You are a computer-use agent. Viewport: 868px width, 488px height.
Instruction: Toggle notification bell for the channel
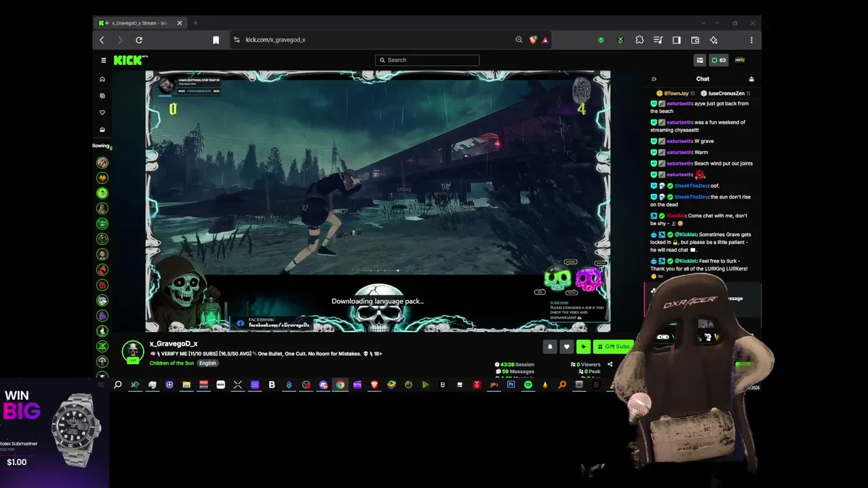550,347
